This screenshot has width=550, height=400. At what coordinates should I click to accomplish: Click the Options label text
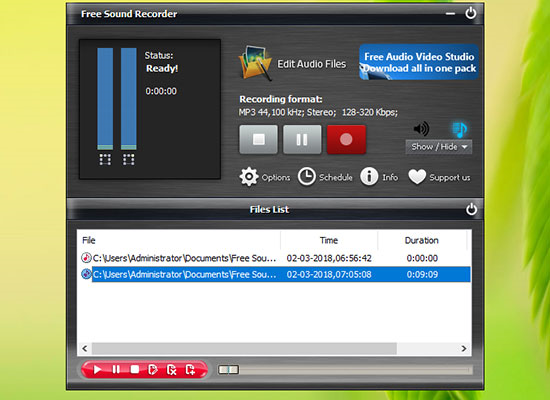[276, 178]
